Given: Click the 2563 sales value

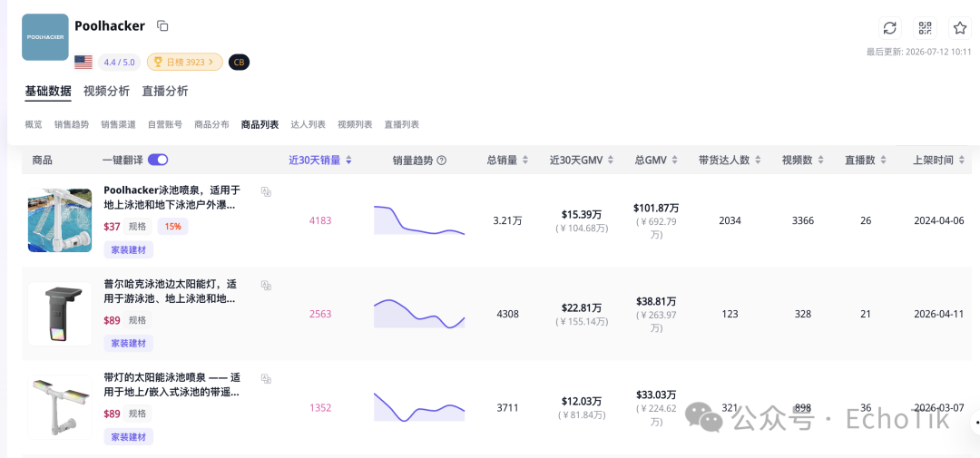Looking at the screenshot, I should tap(320, 314).
